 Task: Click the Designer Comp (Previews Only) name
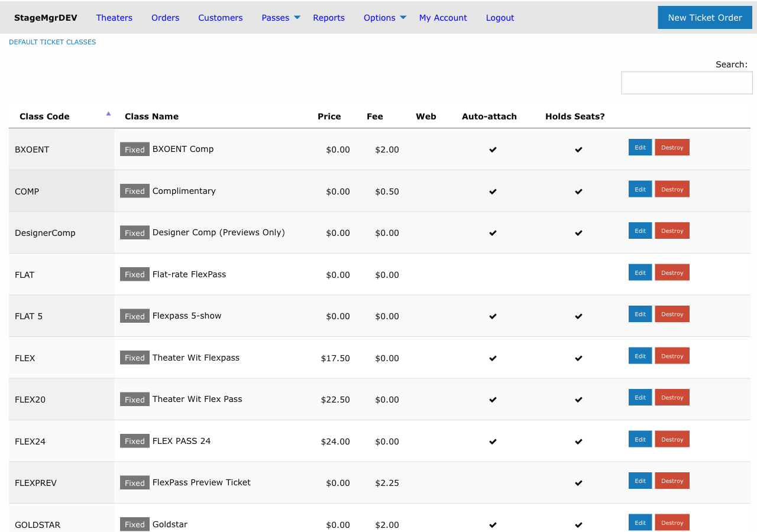[219, 232]
